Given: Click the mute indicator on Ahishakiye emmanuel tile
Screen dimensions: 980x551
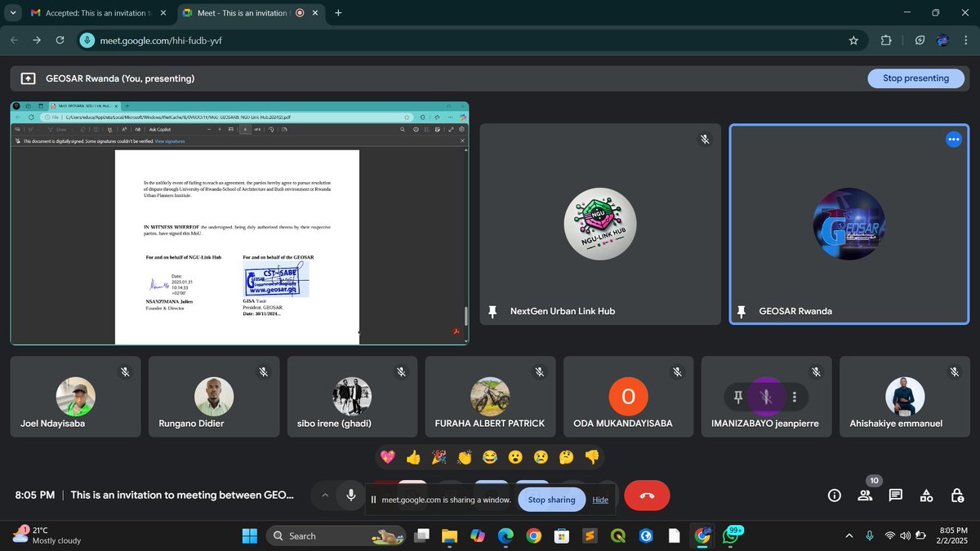Looking at the screenshot, I should [954, 371].
